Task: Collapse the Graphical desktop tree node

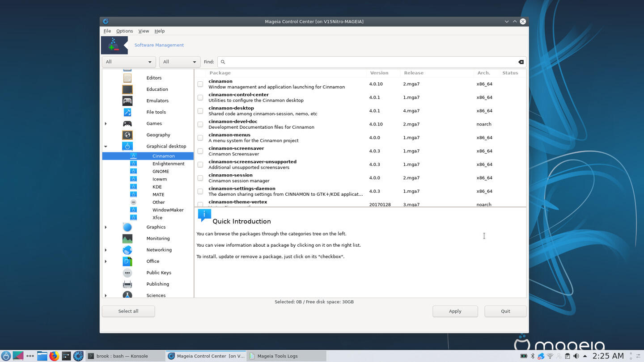Action: point(106,146)
